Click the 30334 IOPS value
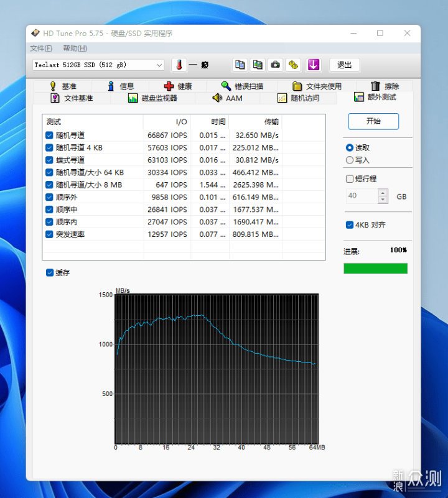448x498 pixels. (167, 172)
